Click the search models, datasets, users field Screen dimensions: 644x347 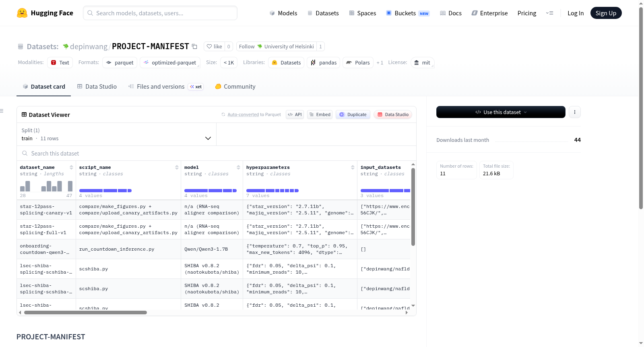coord(160,13)
